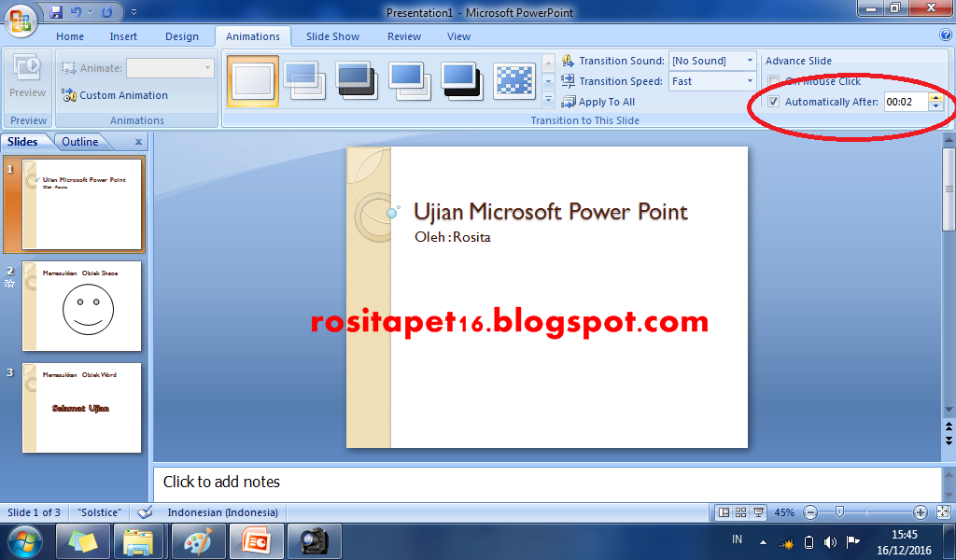This screenshot has height=560, width=956.
Task: Increase Automatically After time with up arrow
Action: [x=935, y=97]
